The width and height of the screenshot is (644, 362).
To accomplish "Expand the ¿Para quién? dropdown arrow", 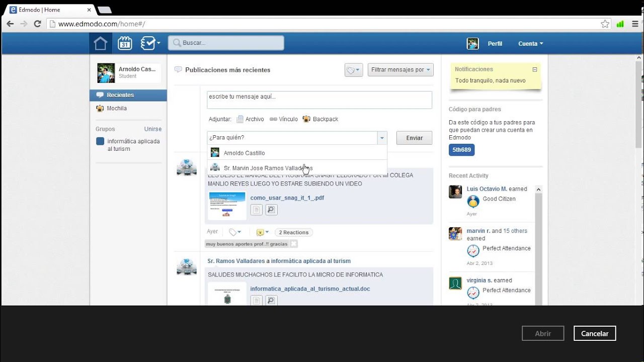I will coord(382,138).
